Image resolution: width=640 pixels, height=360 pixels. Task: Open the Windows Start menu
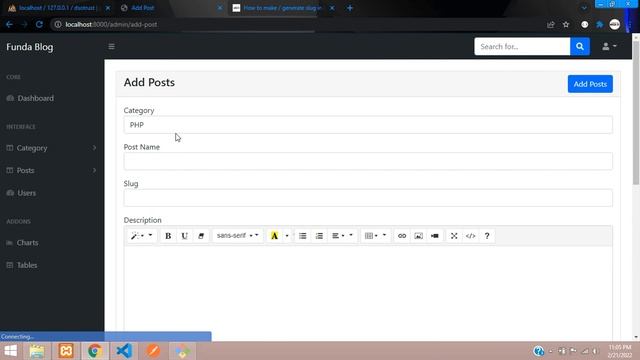[11, 351]
